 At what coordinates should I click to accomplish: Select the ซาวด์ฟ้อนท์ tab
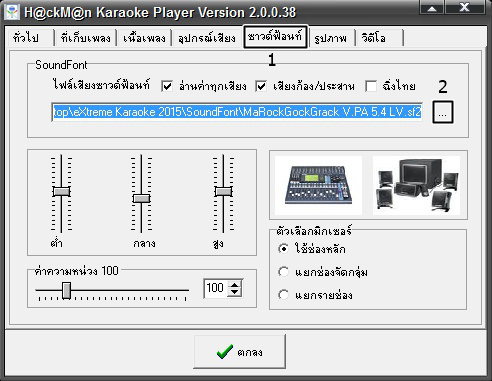pos(275,37)
